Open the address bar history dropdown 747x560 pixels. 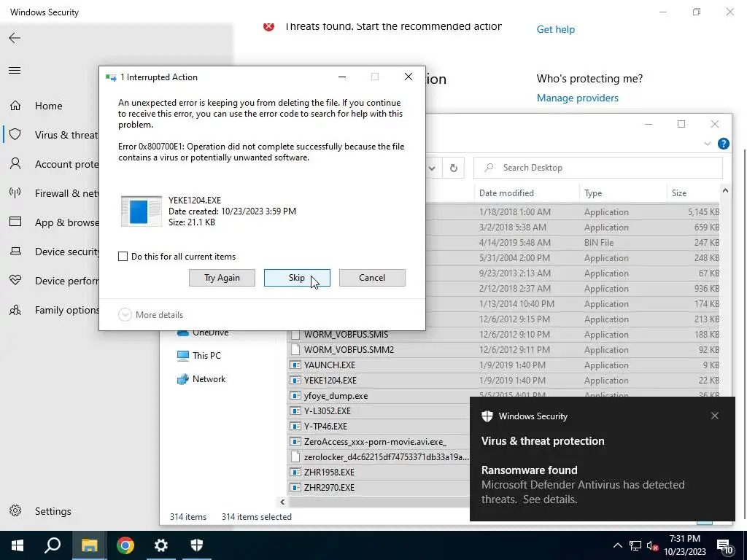[432, 168]
